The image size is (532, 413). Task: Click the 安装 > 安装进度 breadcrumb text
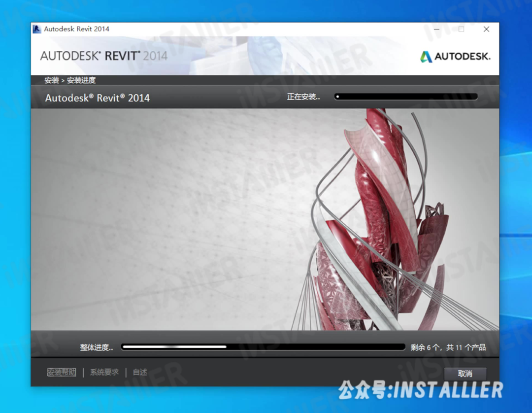tap(70, 80)
